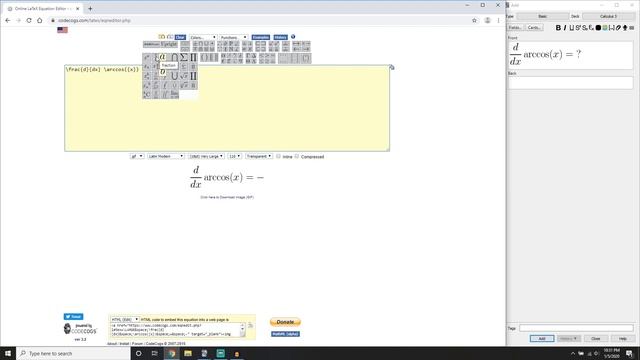Remove formatting in the Anki Add window
The width and height of the screenshot is (640, 360).
tap(591, 28)
